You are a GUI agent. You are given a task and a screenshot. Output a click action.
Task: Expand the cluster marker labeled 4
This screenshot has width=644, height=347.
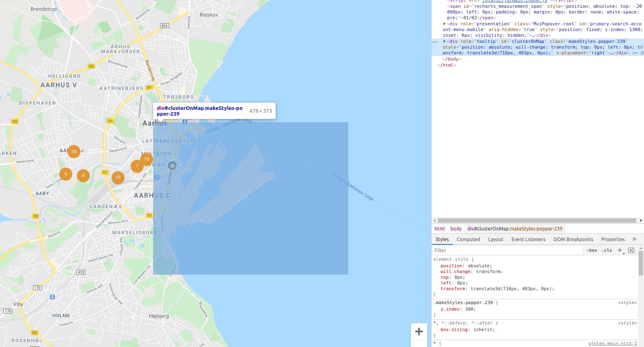[x=83, y=176]
